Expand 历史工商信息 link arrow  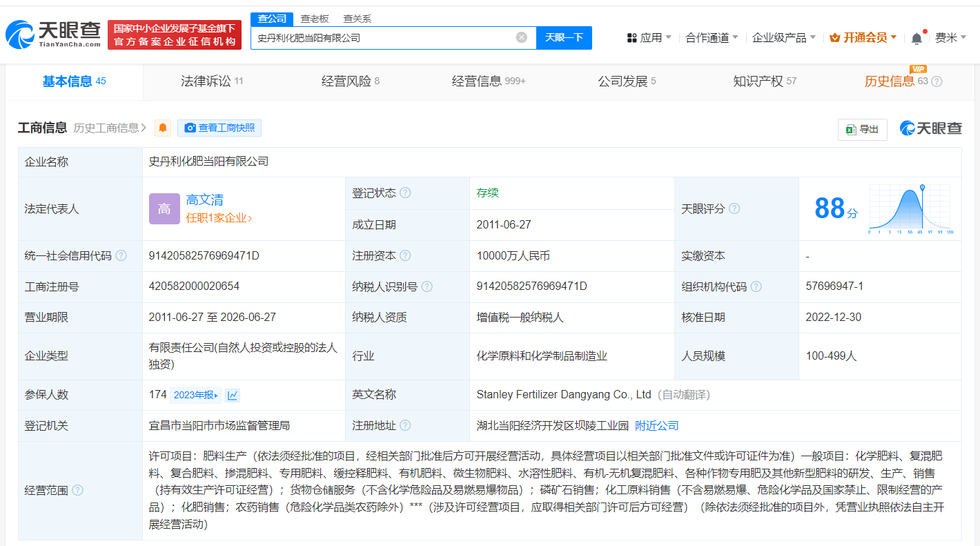tap(144, 128)
